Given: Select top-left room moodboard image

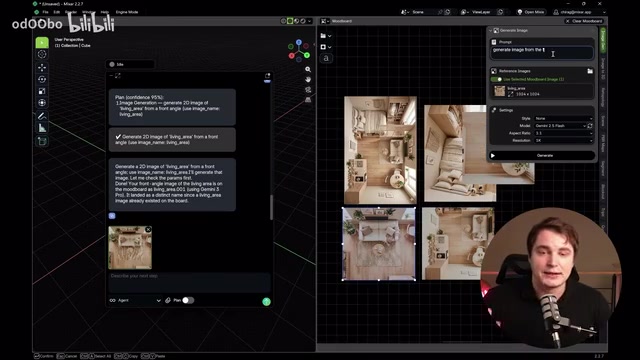Looking at the screenshot, I should tap(380, 150).
